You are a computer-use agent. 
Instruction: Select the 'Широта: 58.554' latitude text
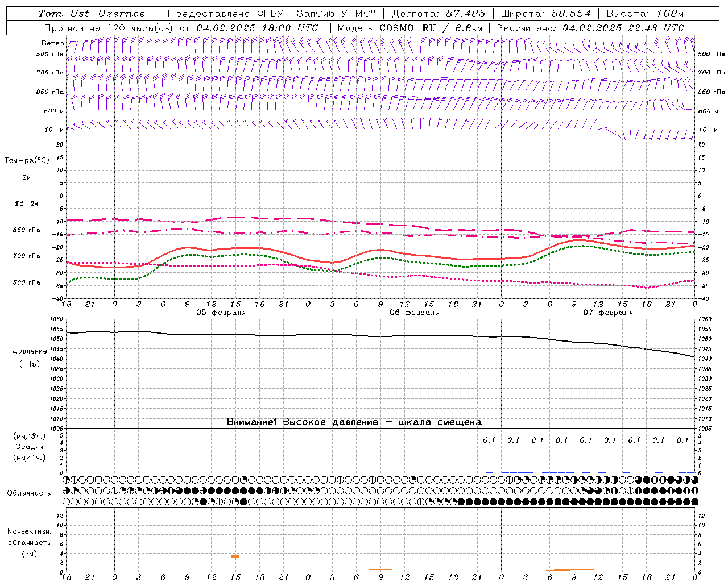point(546,14)
